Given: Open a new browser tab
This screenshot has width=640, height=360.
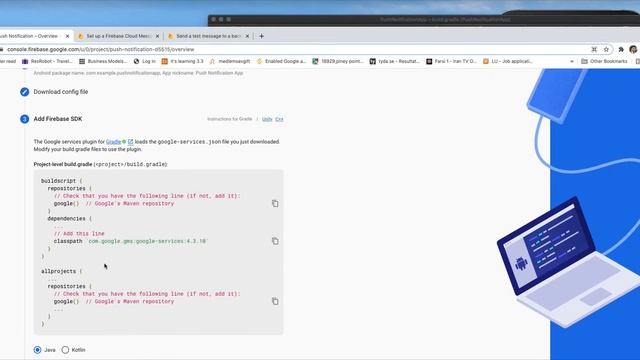Looking at the screenshot, I should (262, 36).
